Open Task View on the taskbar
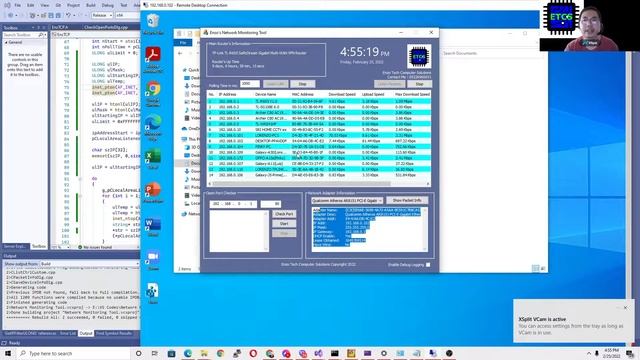Image resolution: width=640 pixels, height=360 pixels. [155, 353]
